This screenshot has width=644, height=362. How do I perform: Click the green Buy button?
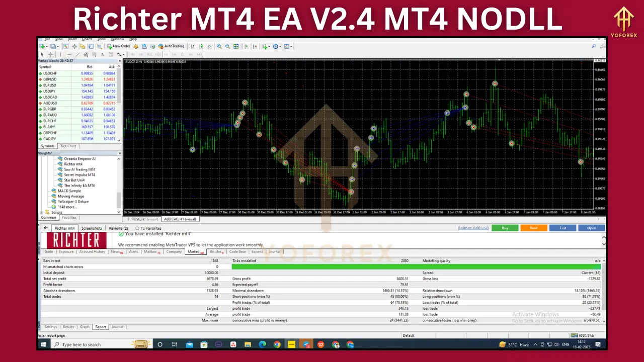pos(505,228)
